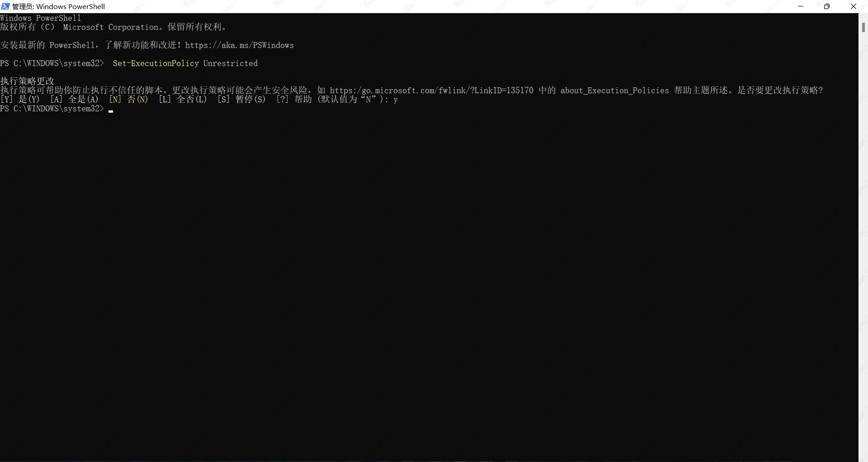This screenshot has height=462, width=868.
Task: Click the about_Execution_Policies help topic text
Action: pyautogui.click(x=614, y=90)
